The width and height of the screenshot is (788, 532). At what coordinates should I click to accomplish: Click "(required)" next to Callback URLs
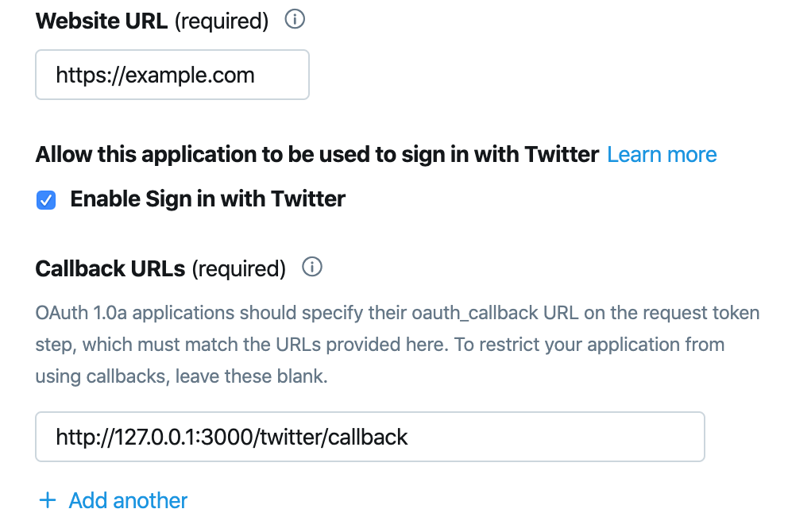point(238,269)
